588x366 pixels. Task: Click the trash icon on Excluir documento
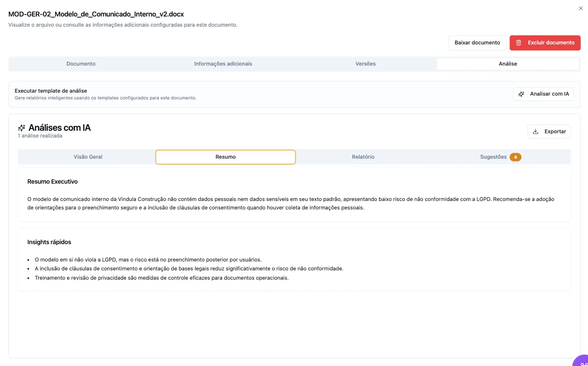[519, 43]
